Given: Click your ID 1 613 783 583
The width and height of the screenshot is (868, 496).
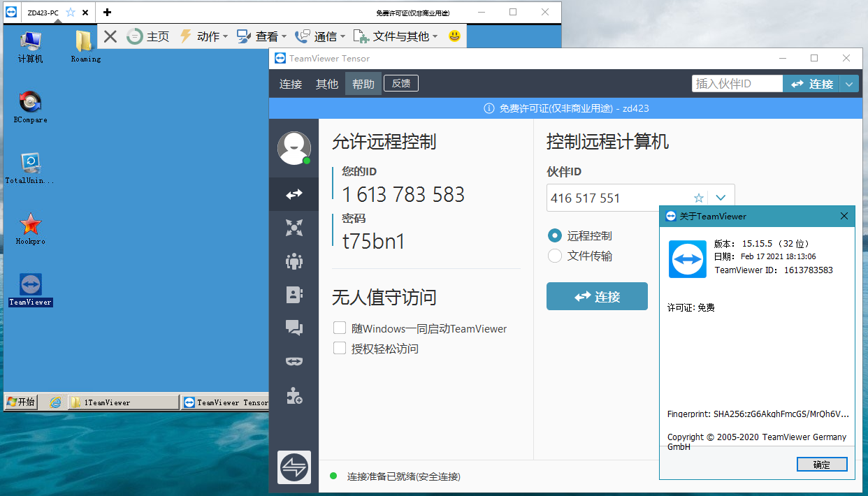Looking at the screenshot, I should 403,194.
